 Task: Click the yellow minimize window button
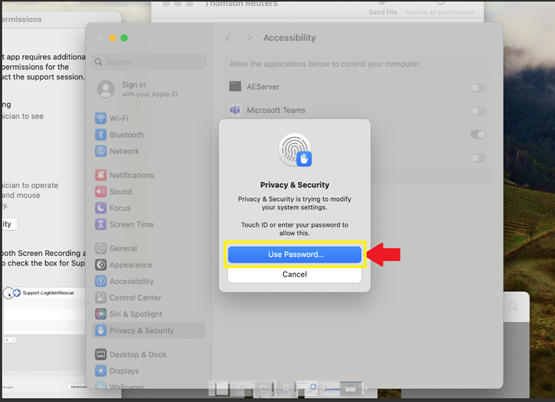113,38
